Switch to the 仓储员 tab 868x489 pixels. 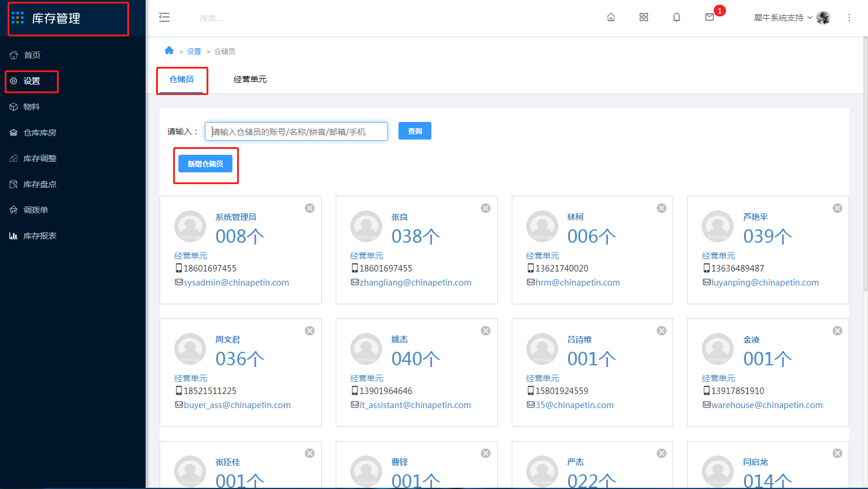click(x=181, y=79)
